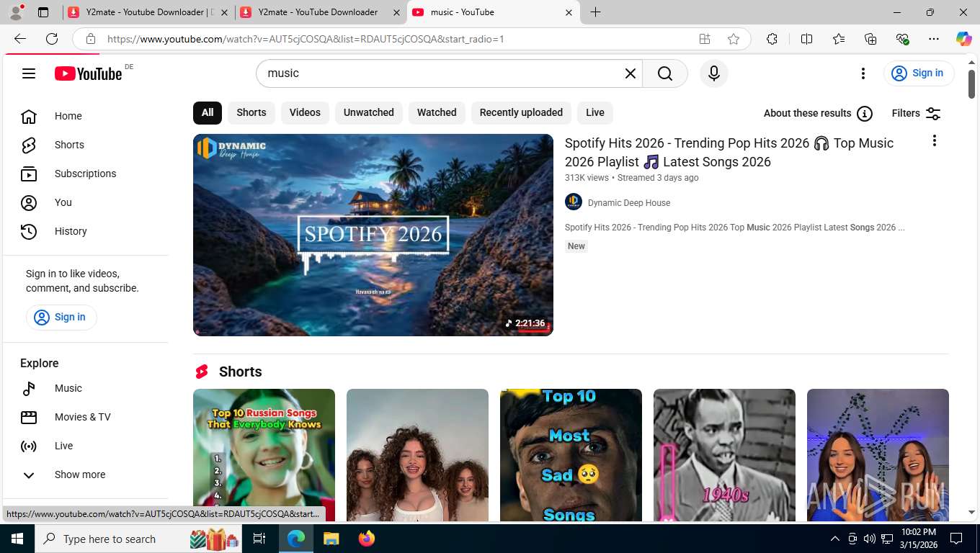980x553 pixels.
Task: Close the music - YouTube tab
Action: (569, 12)
